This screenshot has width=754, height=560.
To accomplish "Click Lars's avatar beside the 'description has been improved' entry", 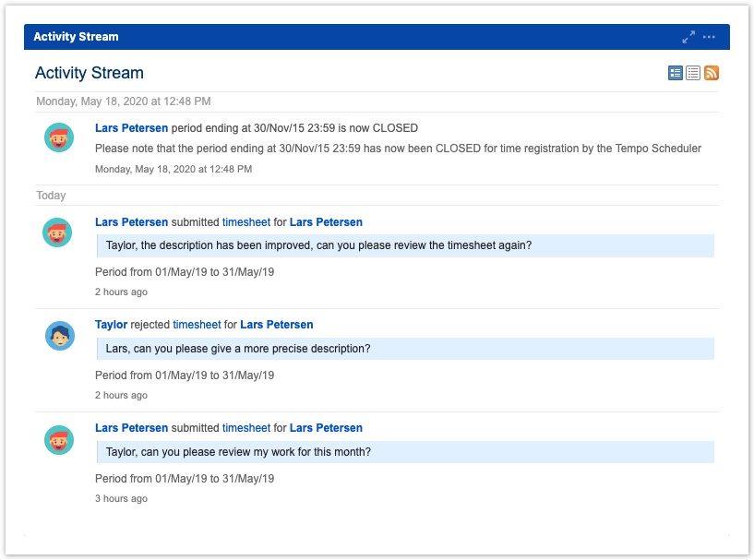I will (x=59, y=232).
